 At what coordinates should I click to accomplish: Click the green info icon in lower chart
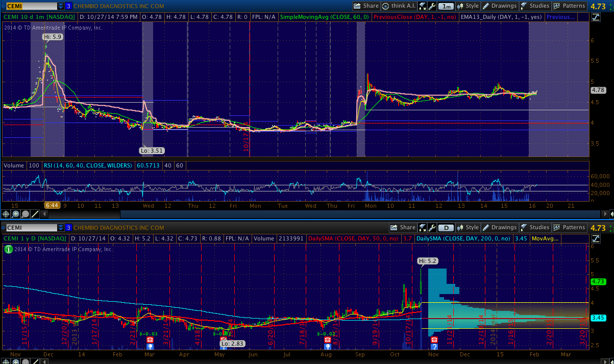tap(8, 249)
